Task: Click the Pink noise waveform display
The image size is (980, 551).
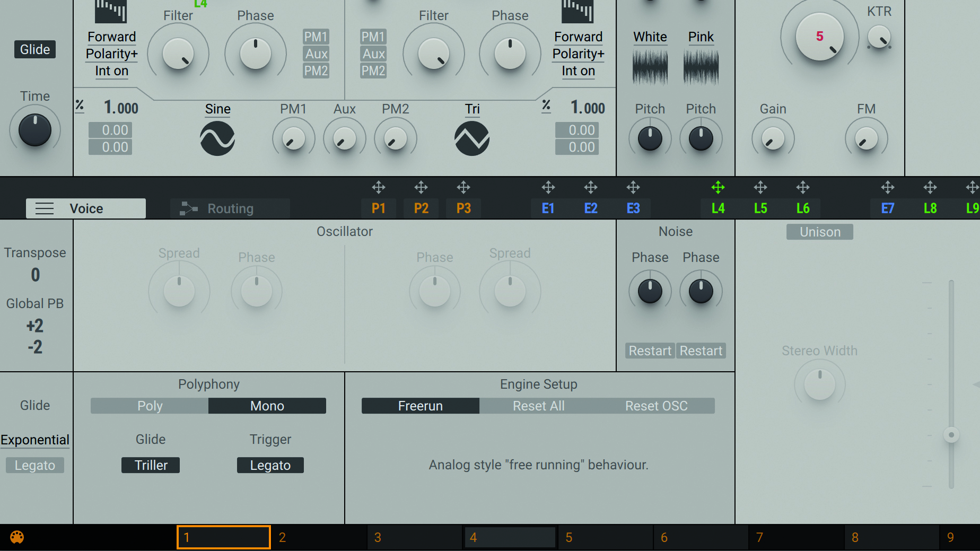Action: (701, 67)
